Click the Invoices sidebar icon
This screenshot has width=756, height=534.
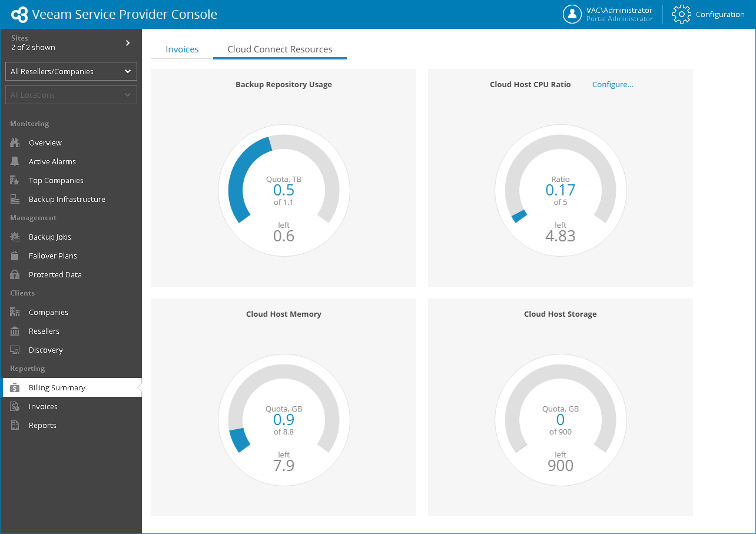click(x=15, y=406)
